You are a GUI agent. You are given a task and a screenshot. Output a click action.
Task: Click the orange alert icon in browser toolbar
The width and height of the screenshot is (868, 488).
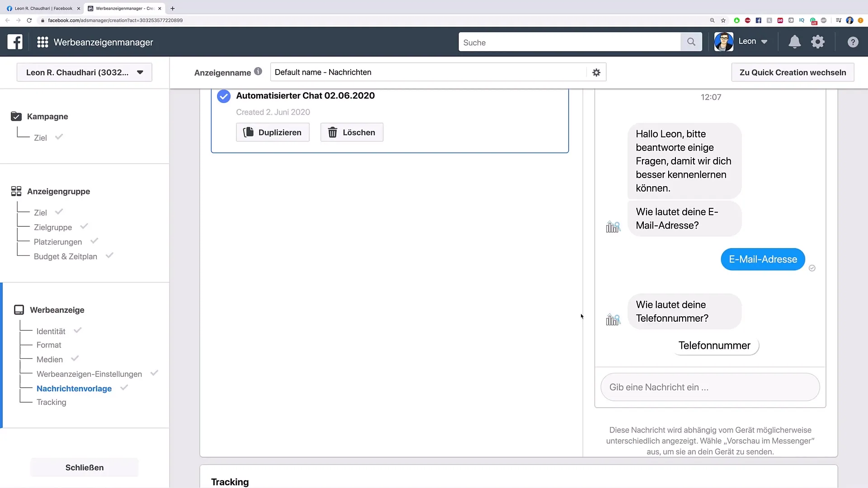coord(860,20)
